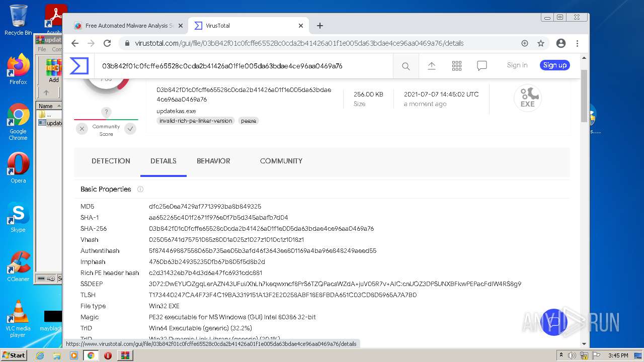Viewport: 644px width, 362px height.
Task: Select the Imphash value
Action: (207, 262)
